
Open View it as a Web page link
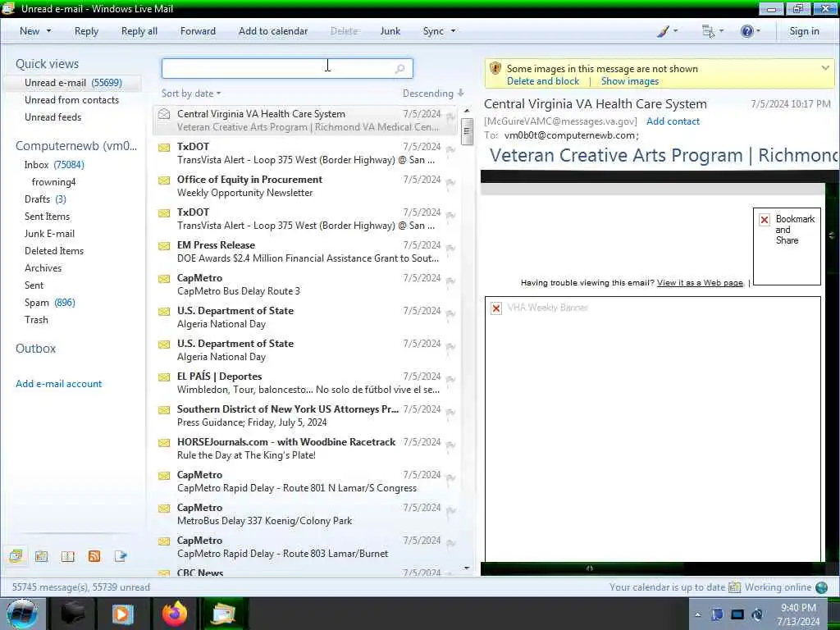tap(700, 283)
